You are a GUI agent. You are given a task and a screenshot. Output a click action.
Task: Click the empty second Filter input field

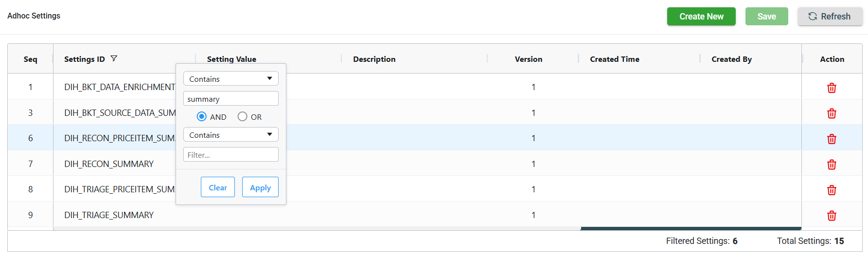230,155
